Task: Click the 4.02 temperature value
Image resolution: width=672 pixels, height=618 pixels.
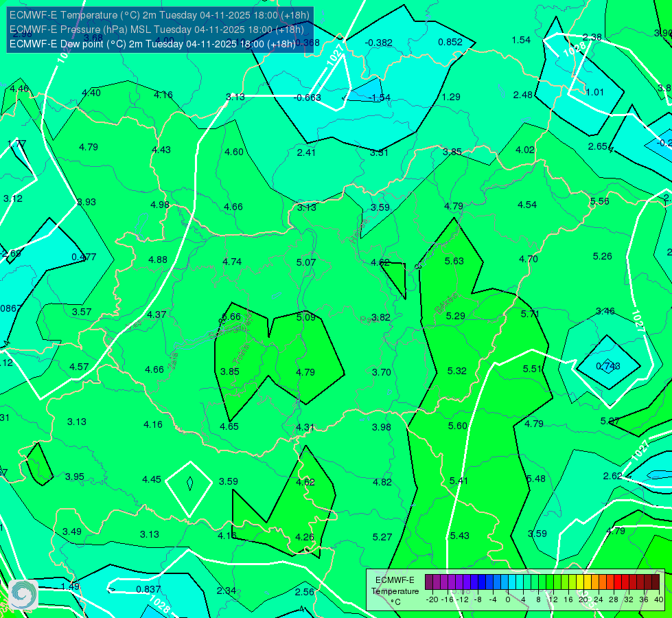Action: tap(525, 150)
